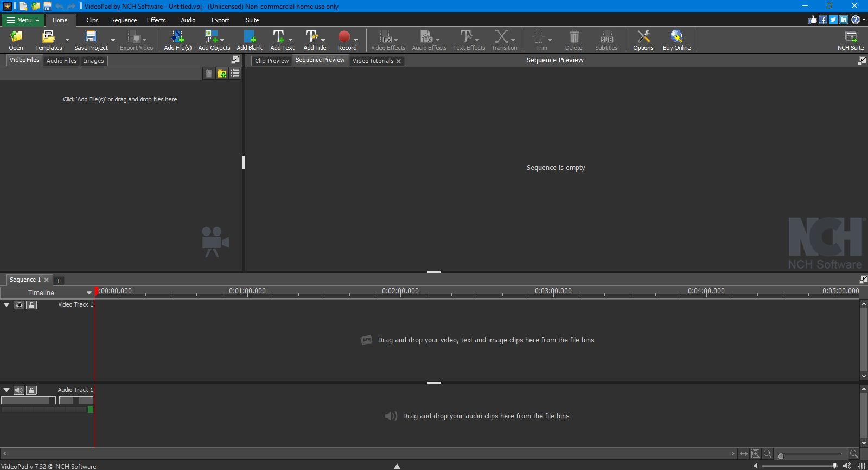Click the red Record button
This screenshot has width=868, height=470.
(344, 36)
